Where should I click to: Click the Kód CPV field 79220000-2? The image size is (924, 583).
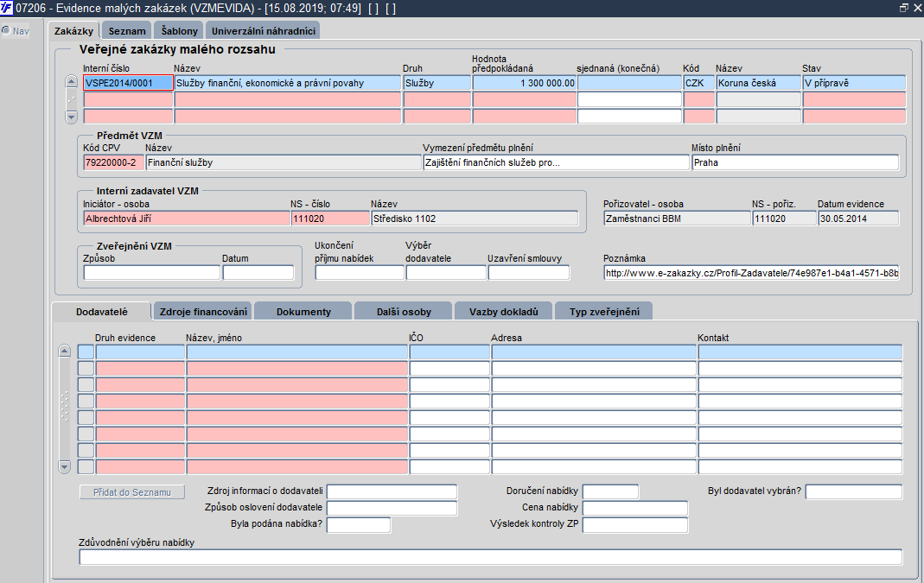coord(114,162)
